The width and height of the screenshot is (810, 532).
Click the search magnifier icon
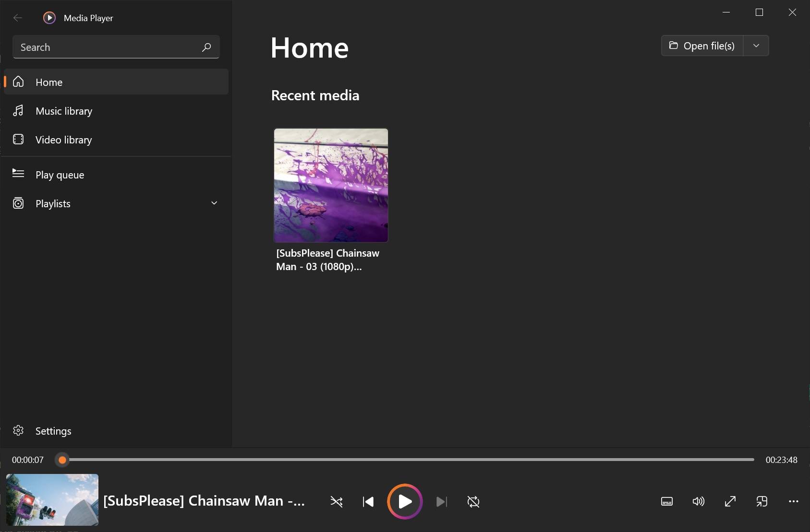(206, 47)
